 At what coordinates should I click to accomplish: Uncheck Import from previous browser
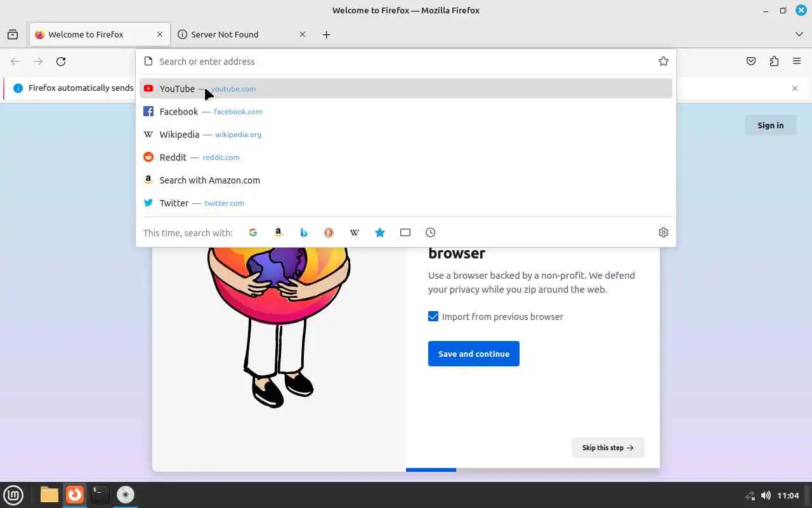click(433, 316)
